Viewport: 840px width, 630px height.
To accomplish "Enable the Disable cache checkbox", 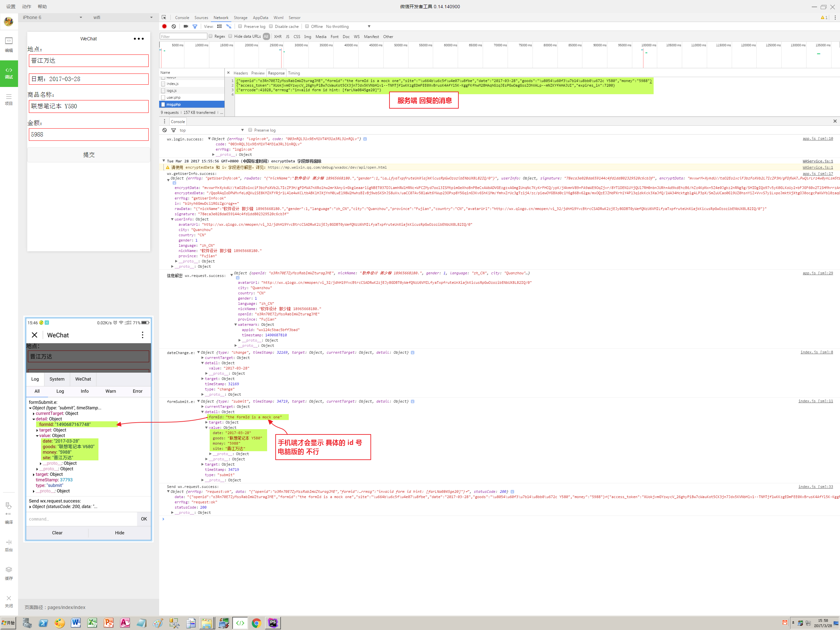I will point(271,26).
